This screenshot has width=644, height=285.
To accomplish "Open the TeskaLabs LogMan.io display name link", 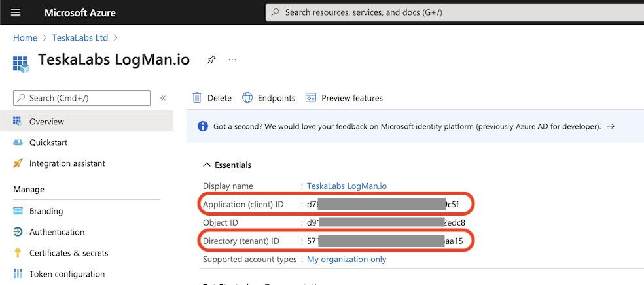I will tap(347, 186).
